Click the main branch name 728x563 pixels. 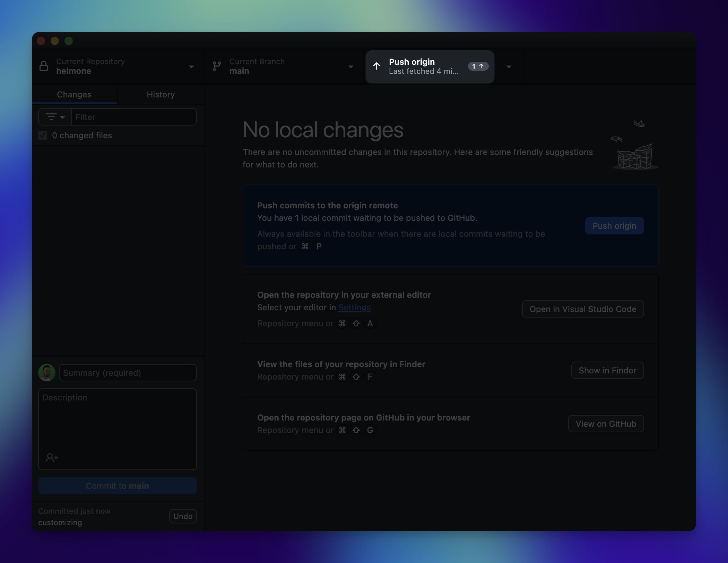(x=239, y=71)
